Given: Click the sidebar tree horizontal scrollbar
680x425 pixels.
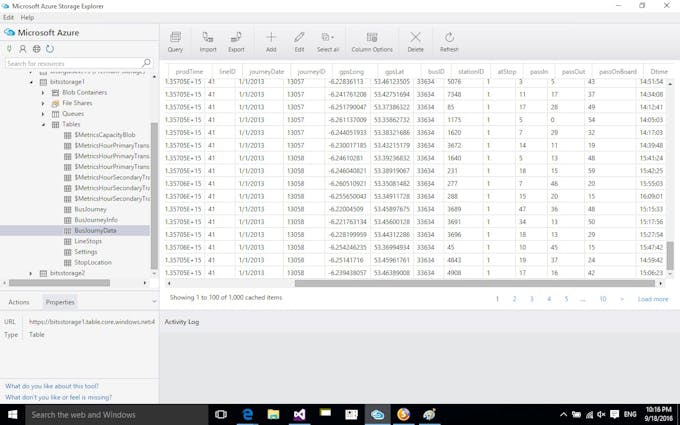Looking at the screenshot, I should [59, 283].
